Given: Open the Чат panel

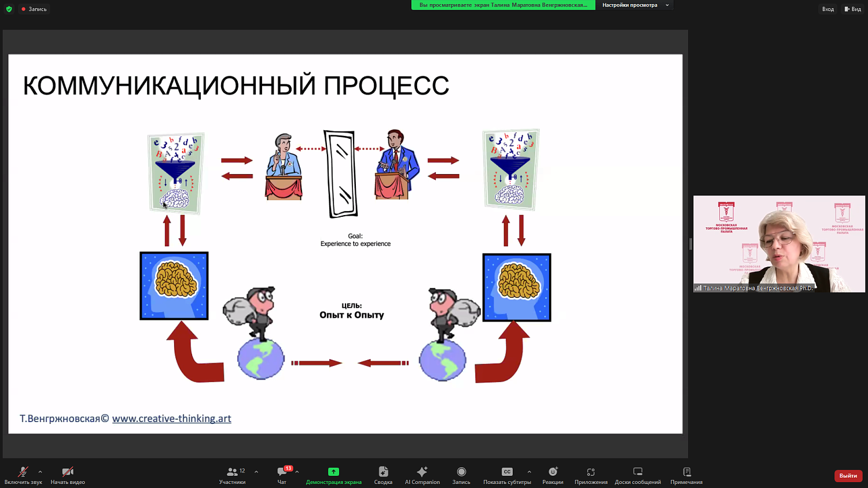Looking at the screenshot, I should [x=282, y=474].
